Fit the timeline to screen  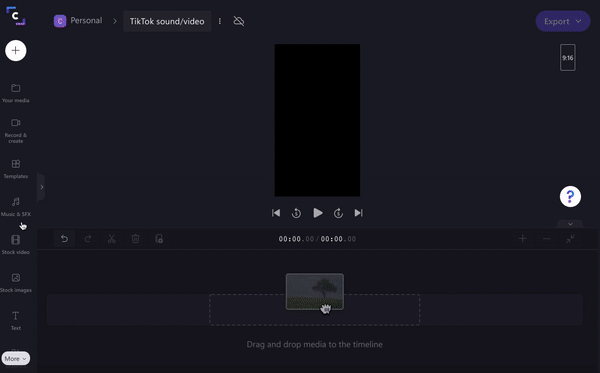point(570,239)
